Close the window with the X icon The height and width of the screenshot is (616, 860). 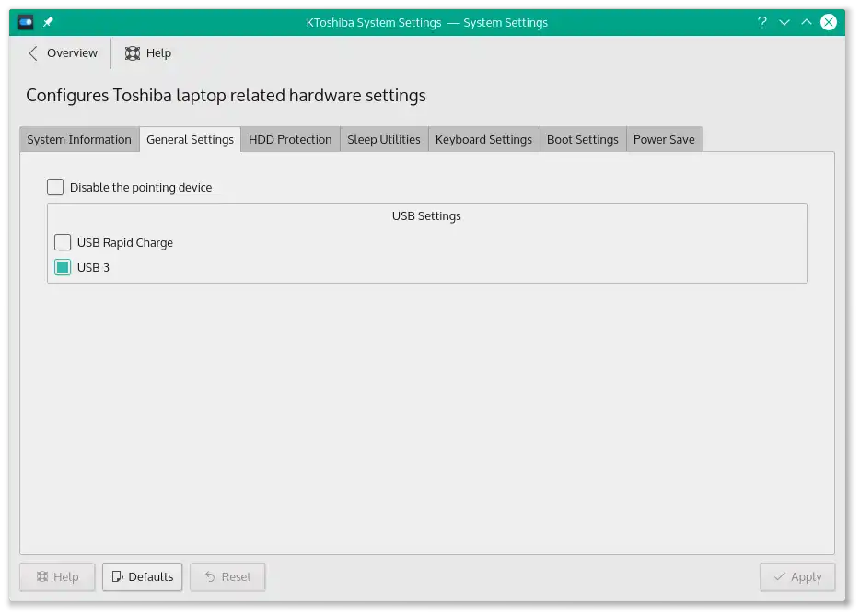tap(828, 22)
